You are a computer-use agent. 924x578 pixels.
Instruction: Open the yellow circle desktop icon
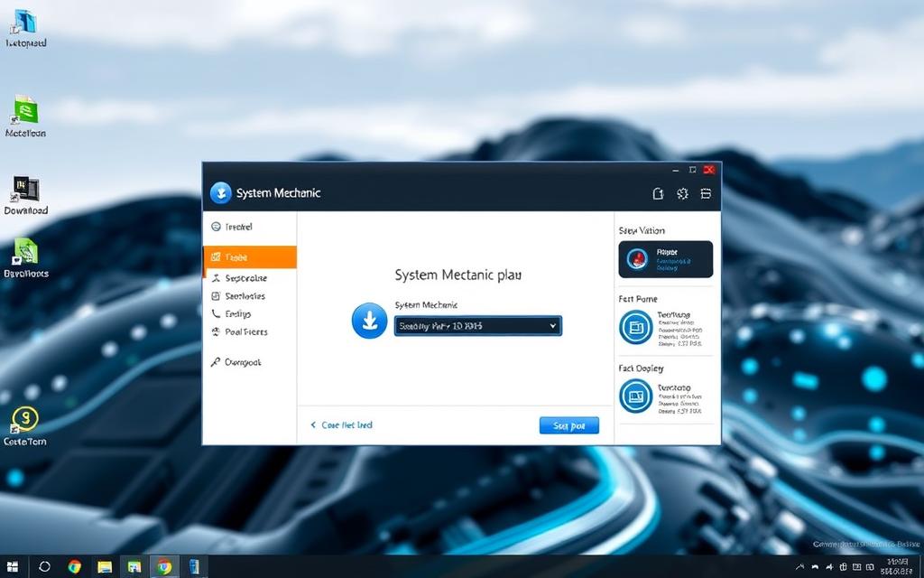(x=25, y=418)
